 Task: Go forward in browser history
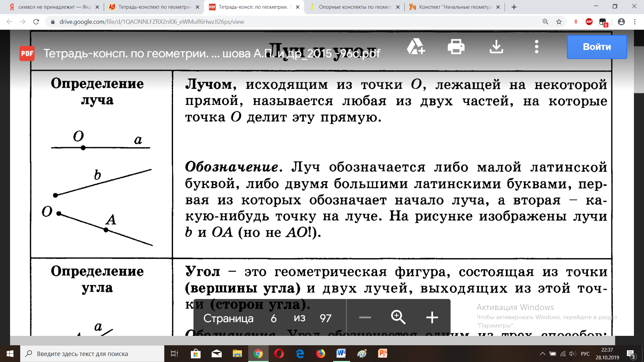pyautogui.click(x=22, y=22)
